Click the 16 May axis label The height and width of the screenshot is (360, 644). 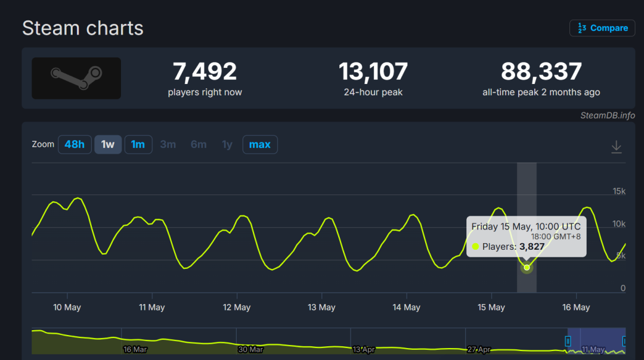click(576, 307)
